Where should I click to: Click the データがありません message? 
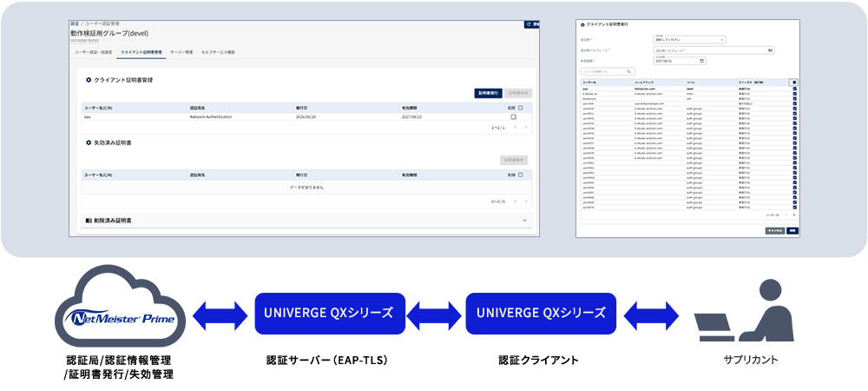pyautogui.click(x=306, y=187)
